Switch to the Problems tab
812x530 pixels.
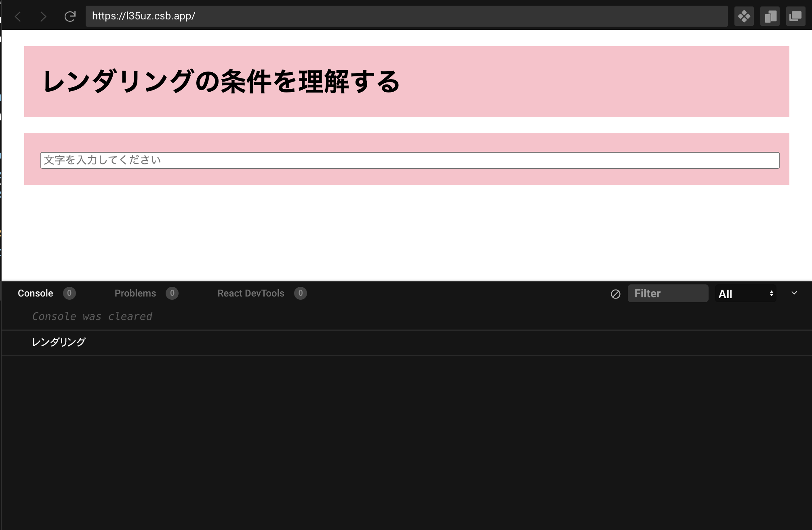pos(135,293)
